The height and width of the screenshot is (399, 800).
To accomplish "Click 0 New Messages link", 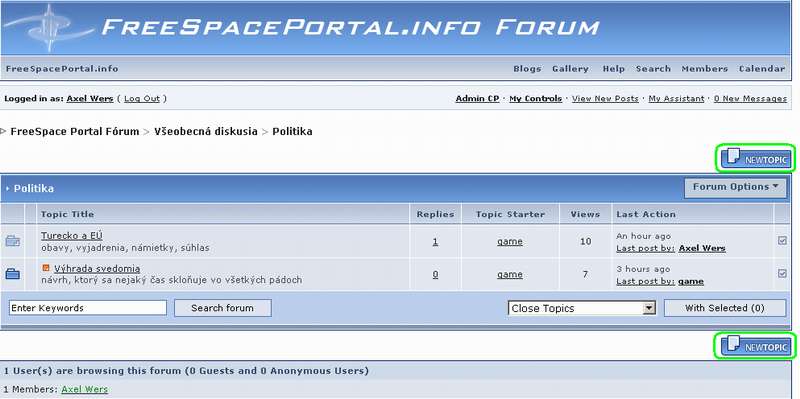I will 750,99.
